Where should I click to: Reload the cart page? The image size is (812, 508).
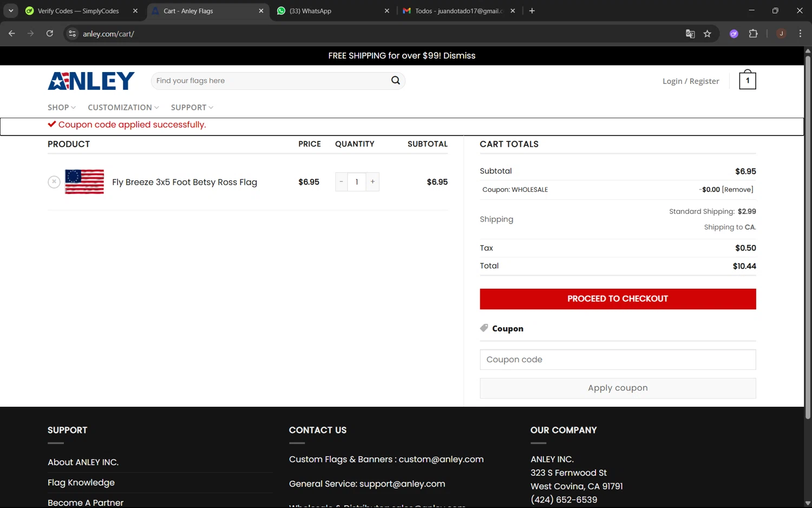coord(50,34)
